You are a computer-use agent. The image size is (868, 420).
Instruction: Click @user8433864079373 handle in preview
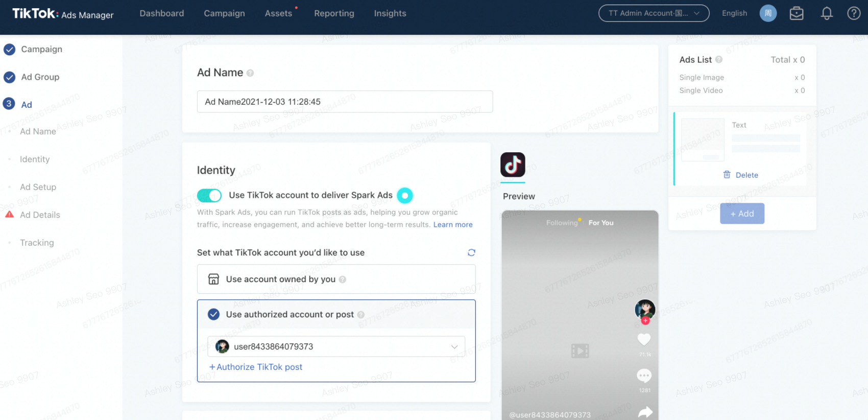(x=550, y=415)
